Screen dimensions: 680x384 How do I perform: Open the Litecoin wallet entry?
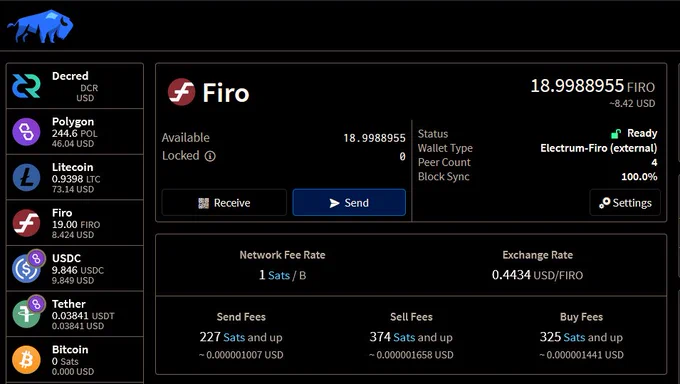[x=75, y=177]
